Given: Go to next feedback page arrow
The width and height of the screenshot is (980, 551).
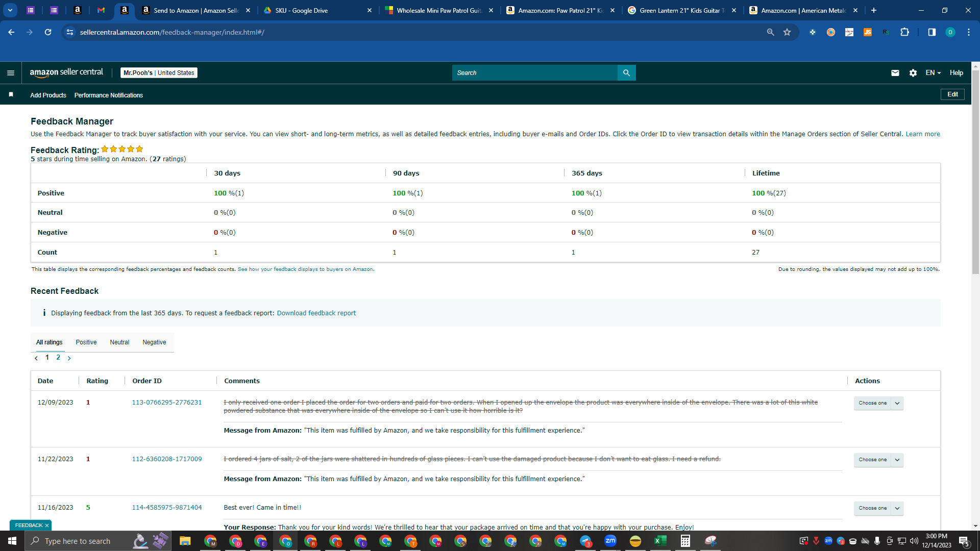Looking at the screenshot, I should tap(69, 358).
